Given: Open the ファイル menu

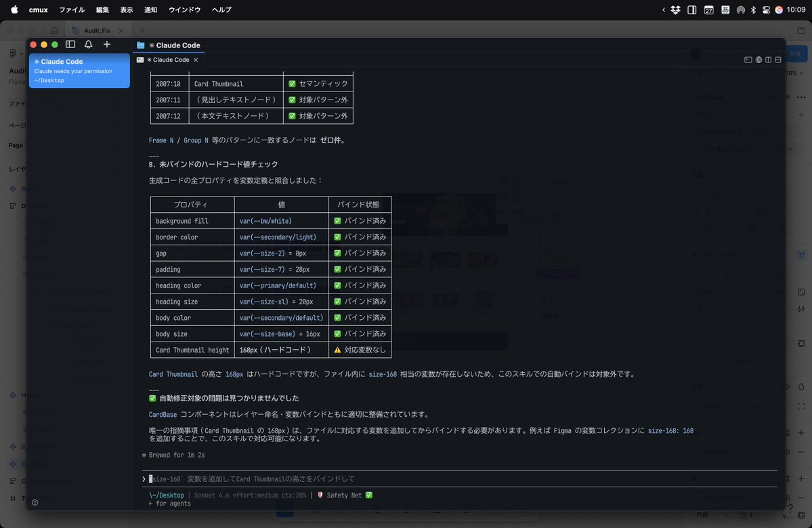Looking at the screenshot, I should [72, 10].
